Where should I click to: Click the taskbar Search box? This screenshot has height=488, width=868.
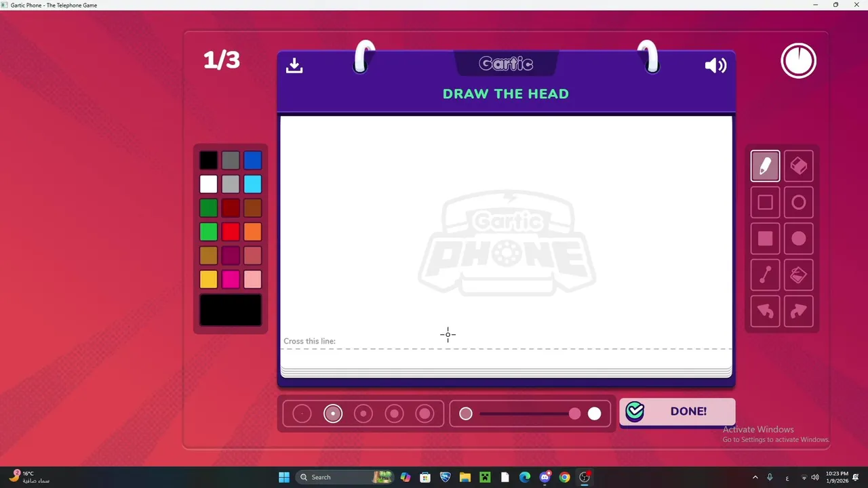(345, 477)
